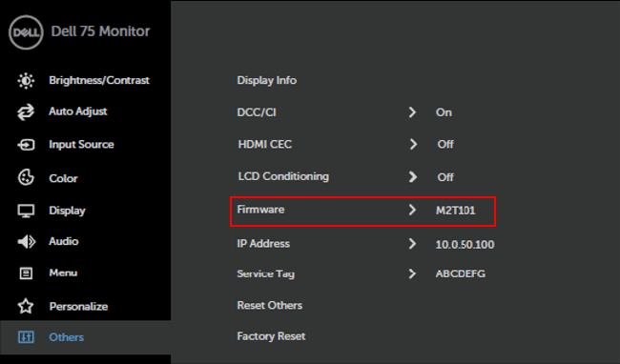Choose the Factory Reset option
Screen dimensions: 620x364
pyautogui.click(x=271, y=336)
